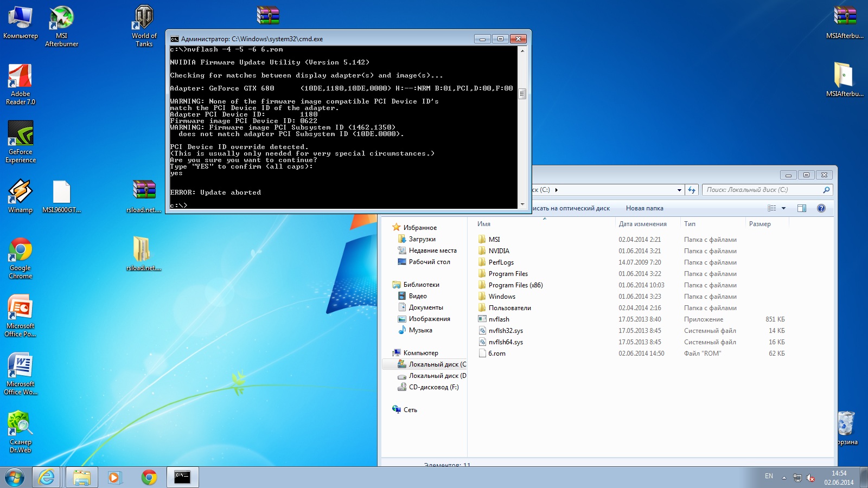Select the rsload.net folder icon on desktop
Viewport: 868px width, 488px height.
(144, 254)
